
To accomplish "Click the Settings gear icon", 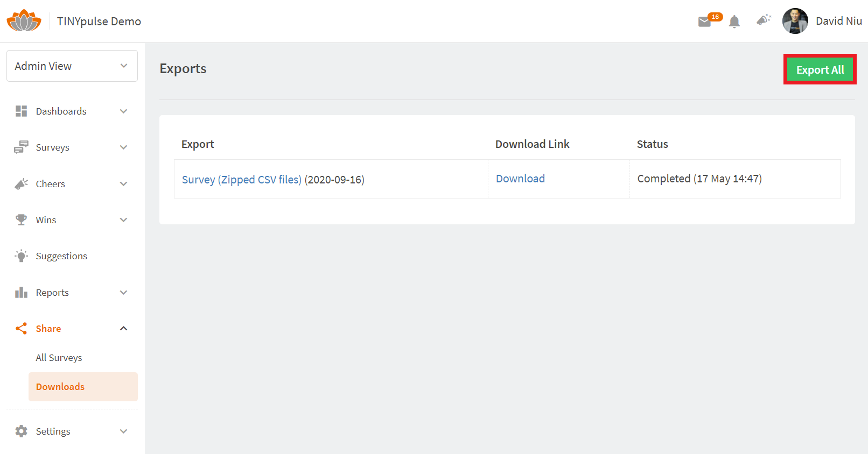I will click(21, 431).
